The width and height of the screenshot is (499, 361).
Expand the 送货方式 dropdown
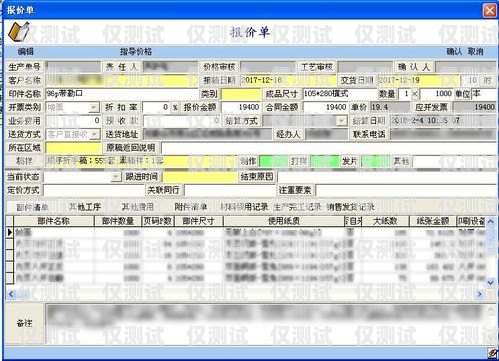(x=95, y=134)
